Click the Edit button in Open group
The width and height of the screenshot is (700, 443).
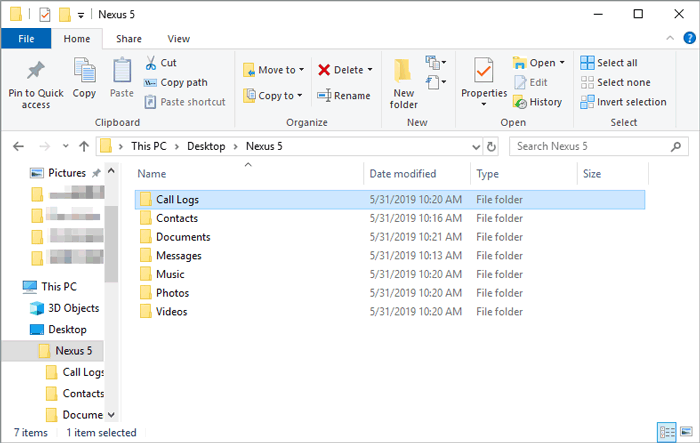531,83
